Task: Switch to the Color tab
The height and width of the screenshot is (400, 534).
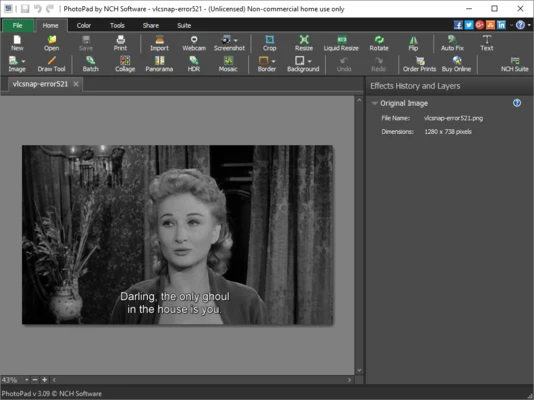Action: click(83, 26)
